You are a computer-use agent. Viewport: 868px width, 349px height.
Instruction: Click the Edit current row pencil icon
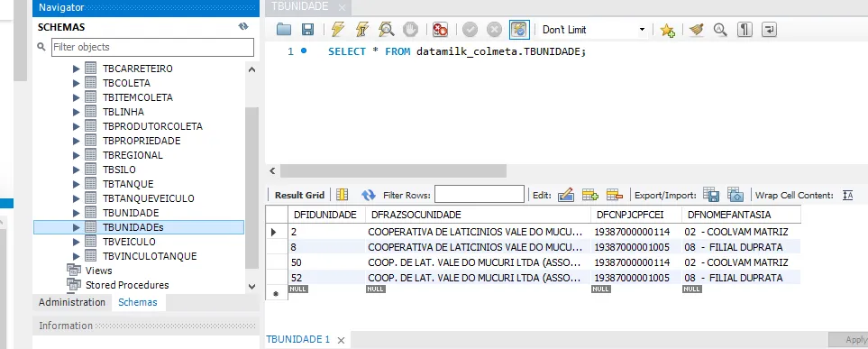(566, 195)
